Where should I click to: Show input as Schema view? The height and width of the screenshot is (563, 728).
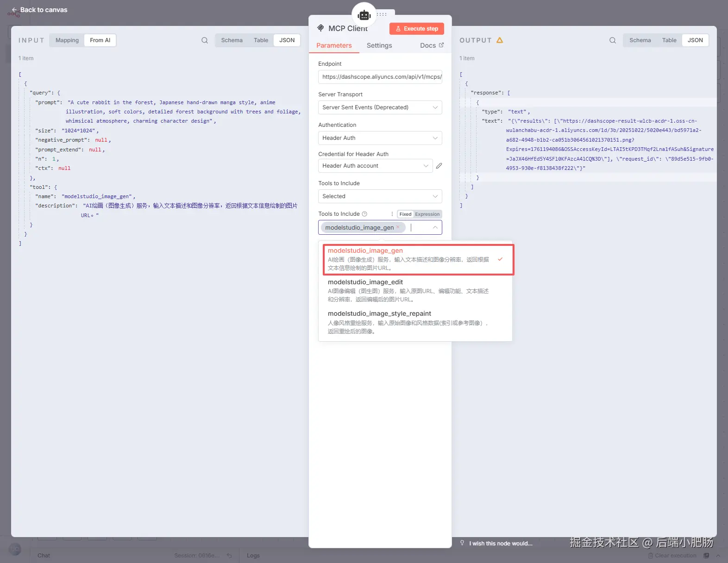pos(232,40)
